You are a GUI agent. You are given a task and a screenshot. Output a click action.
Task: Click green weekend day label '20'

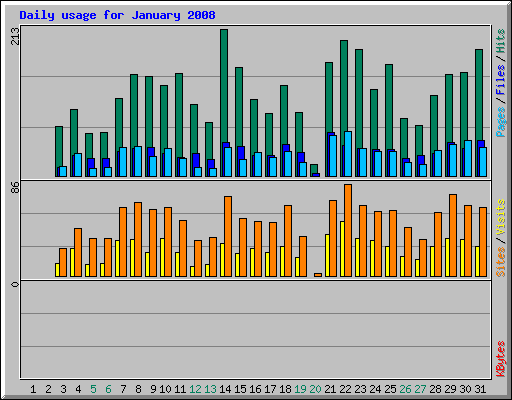click(x=315, y=389)
